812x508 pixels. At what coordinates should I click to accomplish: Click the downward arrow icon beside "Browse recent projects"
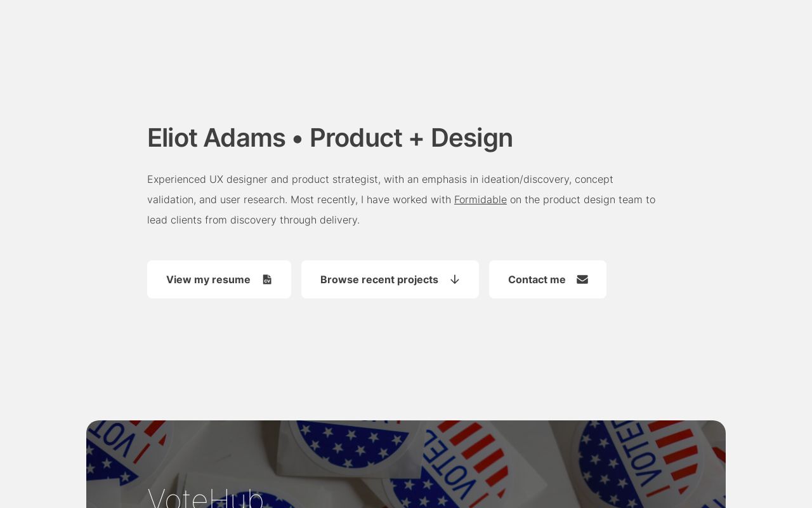click(x=455, y=279)
